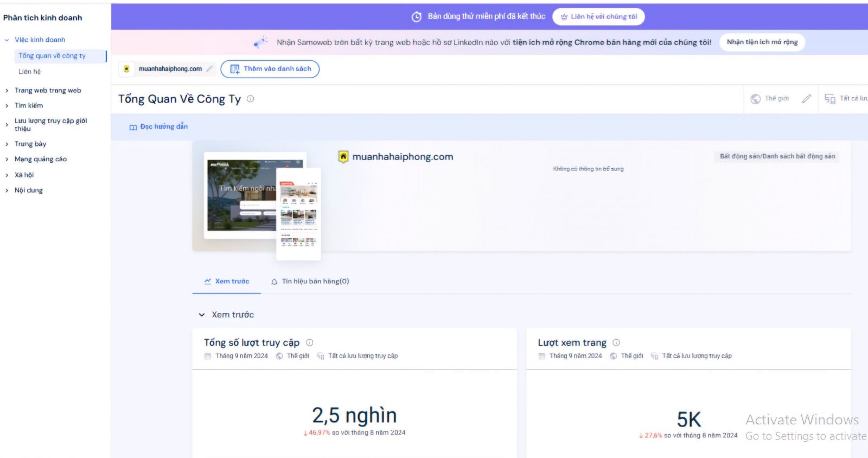
Task: Click the info icon beside Lượt xem trang
Action: [x=616, y=342]
